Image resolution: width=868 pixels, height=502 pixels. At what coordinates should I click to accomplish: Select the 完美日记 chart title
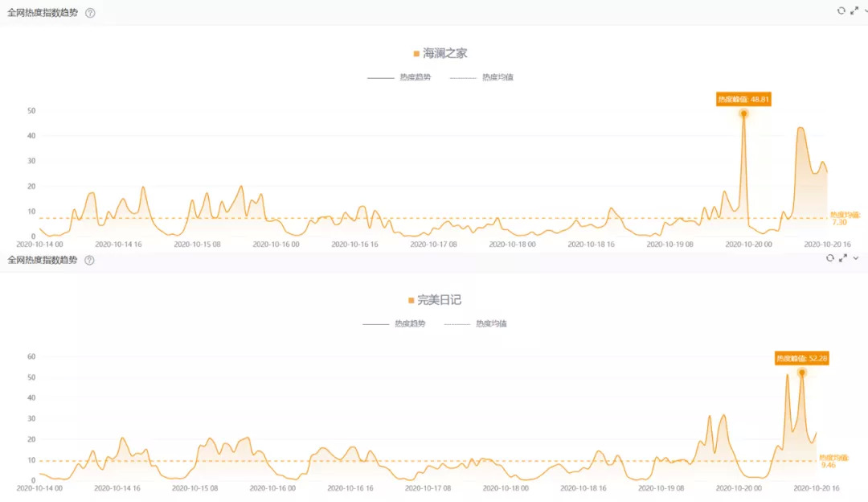point(439,300)
